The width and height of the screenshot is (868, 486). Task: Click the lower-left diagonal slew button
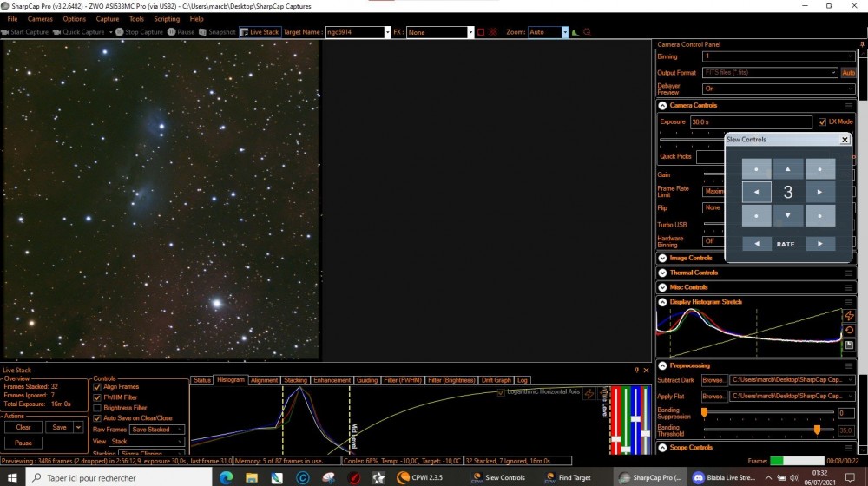point(756,215)
